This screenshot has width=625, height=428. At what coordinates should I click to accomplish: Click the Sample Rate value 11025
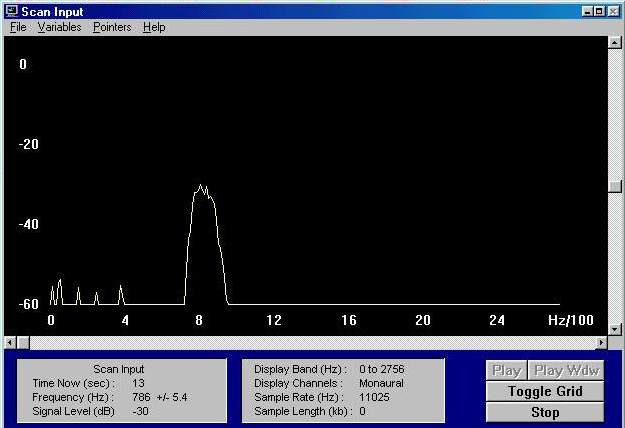coord(376,397)
